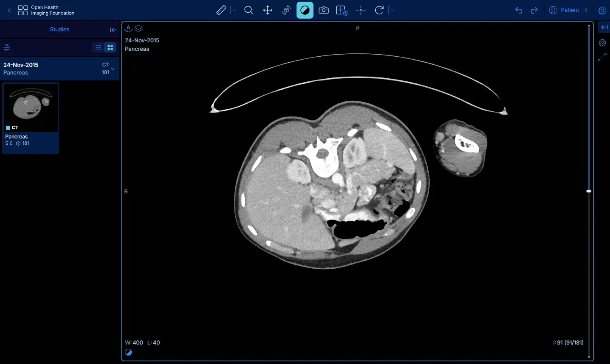Click the 'W: 400 L: 40' window level readout
The height and width of the screenshot is (364, 610).
[x=142, y=342]
